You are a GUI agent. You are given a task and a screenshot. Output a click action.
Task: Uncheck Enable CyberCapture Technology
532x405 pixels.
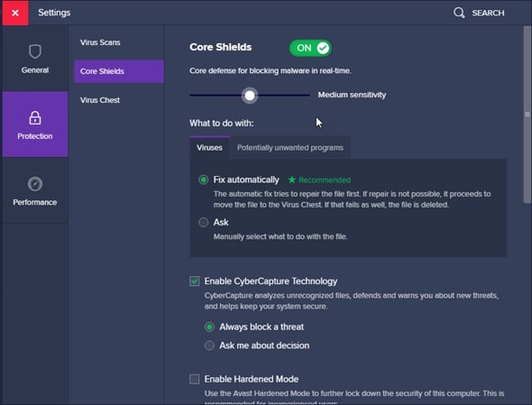(195, 281)
